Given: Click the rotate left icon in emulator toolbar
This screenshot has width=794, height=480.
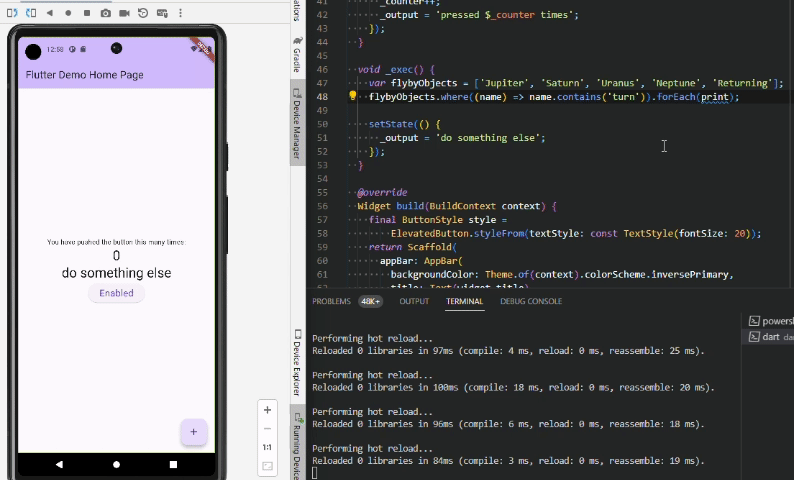Looking at the screenshot, I should pyautogui.click(x=12, y=13).
